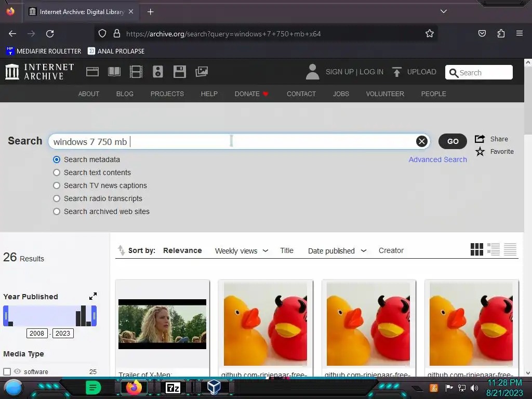The width and height of the screenshot is (532, 399).
Task: Open the MEDIAFIRE ROULETTER bookmark
Action: pos(44,51)
